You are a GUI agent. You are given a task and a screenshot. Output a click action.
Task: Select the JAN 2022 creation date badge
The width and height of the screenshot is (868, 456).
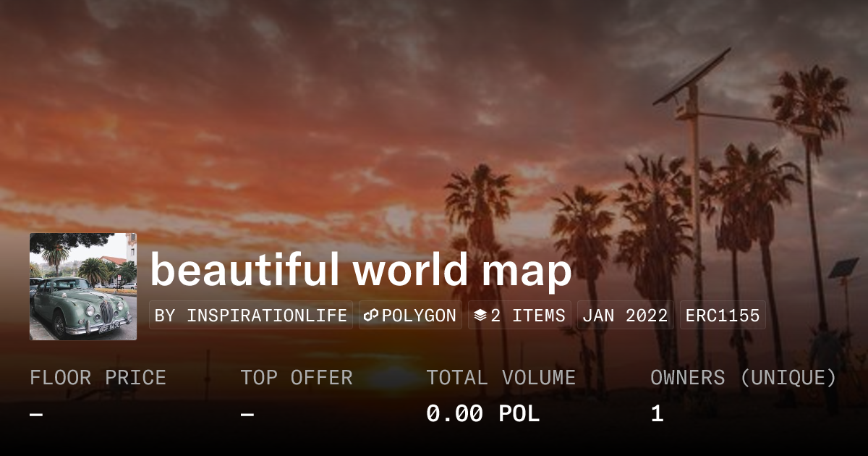point(624,315)
